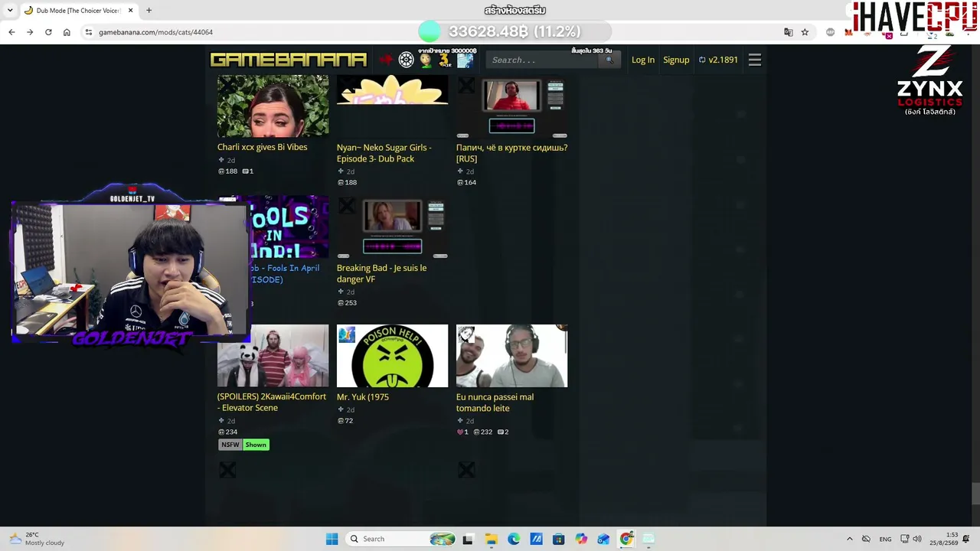The width and height of the screenshot is (980, 551).
Task: Open File Explorer from the taskbar
Action: tap(491, 539)
